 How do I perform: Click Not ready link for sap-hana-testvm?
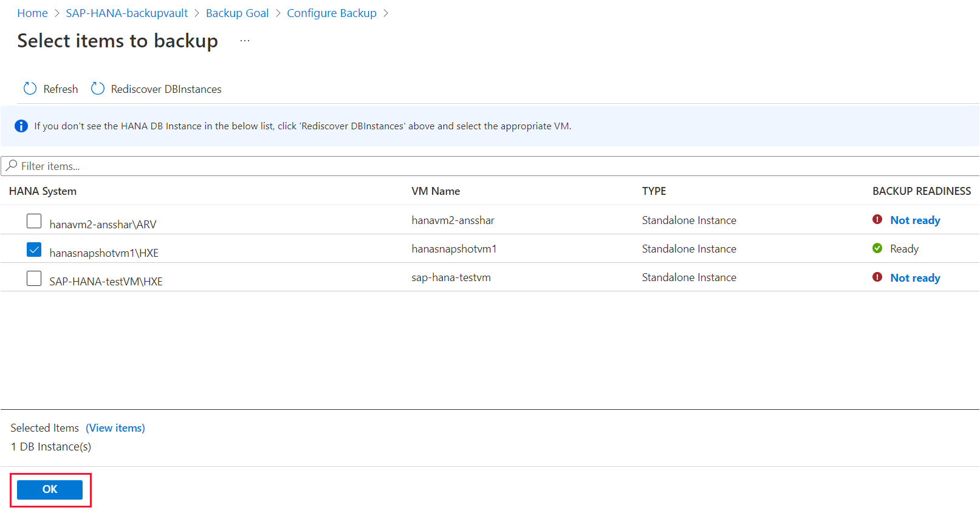tap(915, 278)
